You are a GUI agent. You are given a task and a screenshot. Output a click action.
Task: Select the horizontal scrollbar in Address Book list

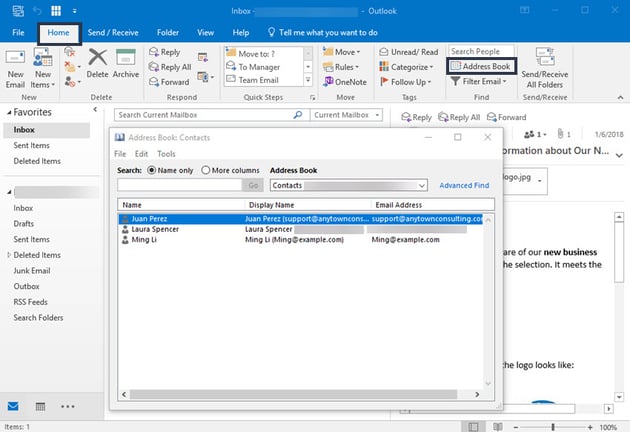click(293, 394)
